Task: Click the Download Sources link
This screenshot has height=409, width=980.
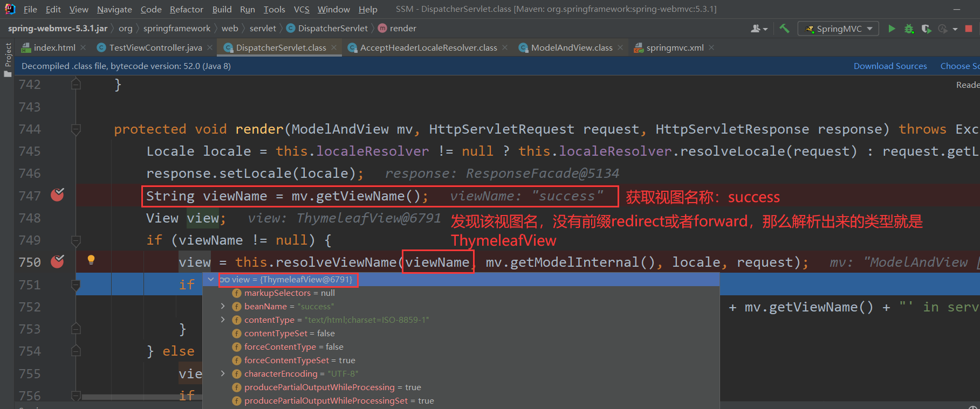Action: click(x=890, y=66)
